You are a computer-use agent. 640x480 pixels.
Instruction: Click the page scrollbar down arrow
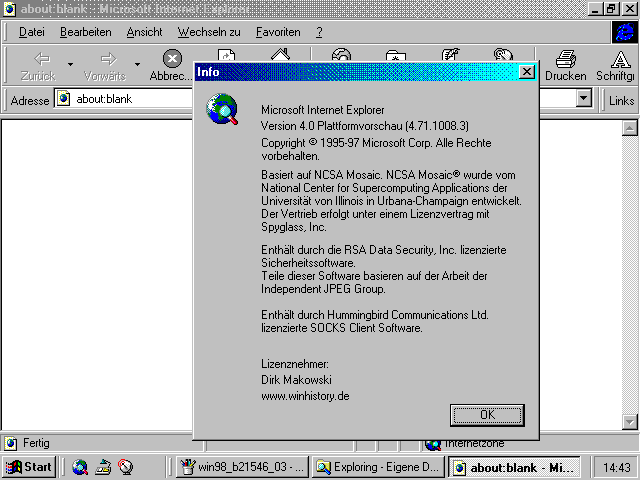click(629, 422)
